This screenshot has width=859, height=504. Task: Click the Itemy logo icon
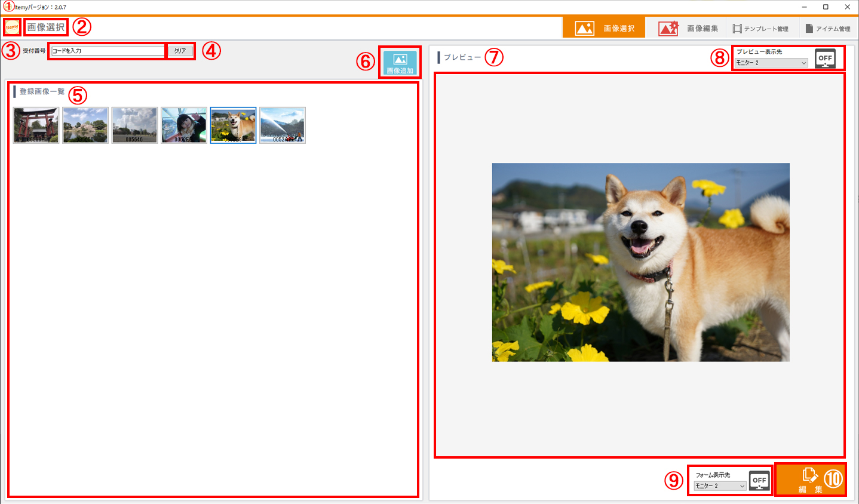click(x=12, y=27)
